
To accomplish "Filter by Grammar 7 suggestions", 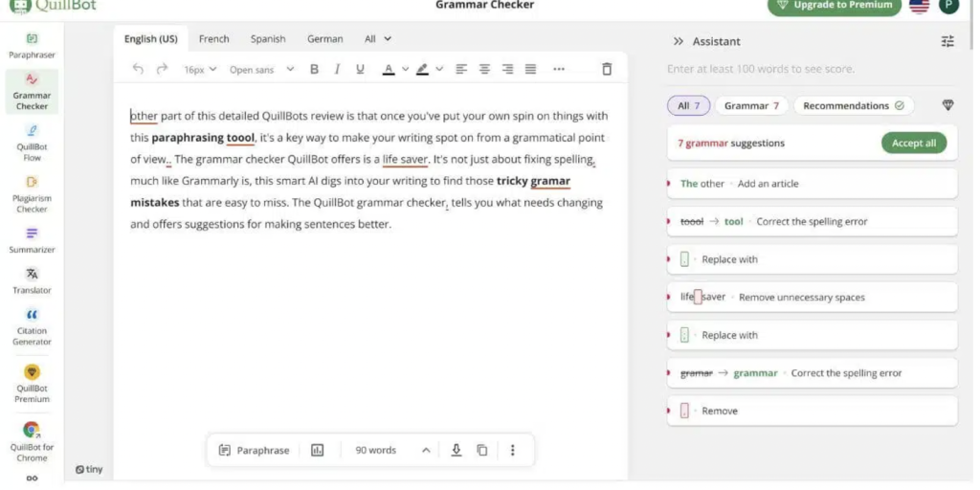I will (751, 105).
